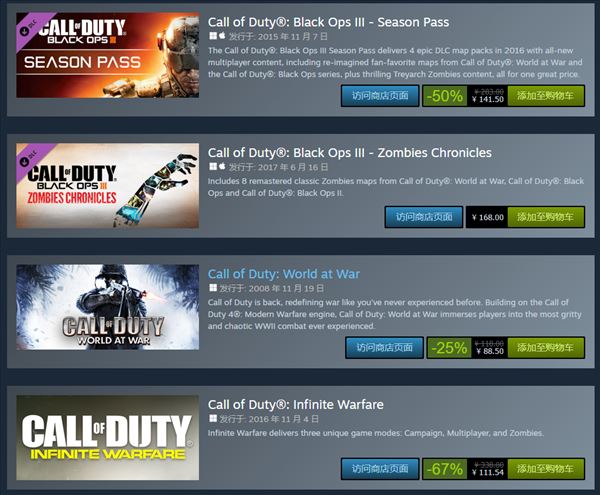
Task: Click DLC badge on Zombies Chronicles thumbnail
Action: click(x=28, y=159)
